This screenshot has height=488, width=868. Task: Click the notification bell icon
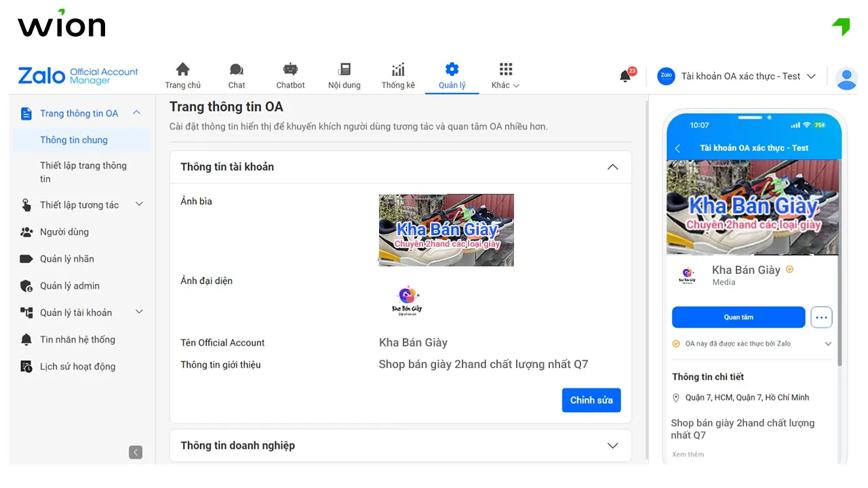pos(625,76)
